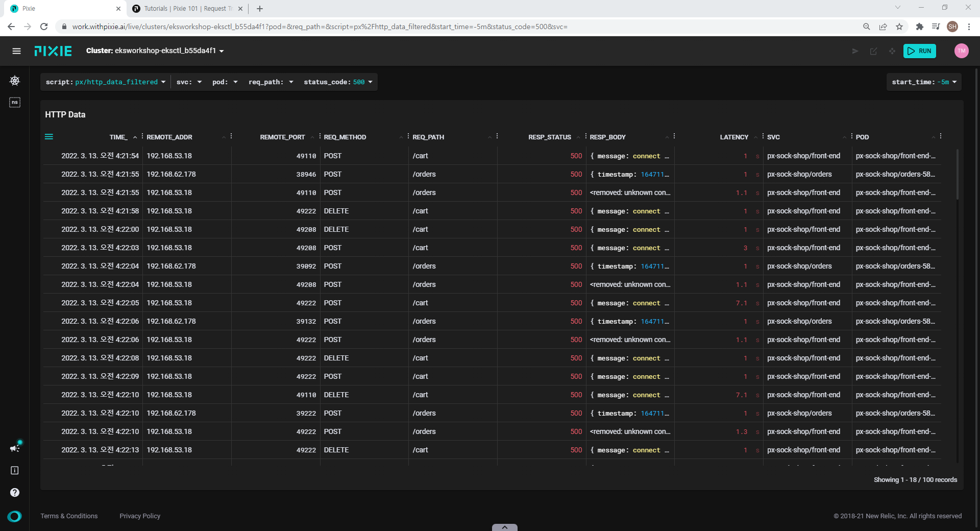Open the Chrome profile SH icon
Screen dimensions: 980x531
click(x=952, y=27)
